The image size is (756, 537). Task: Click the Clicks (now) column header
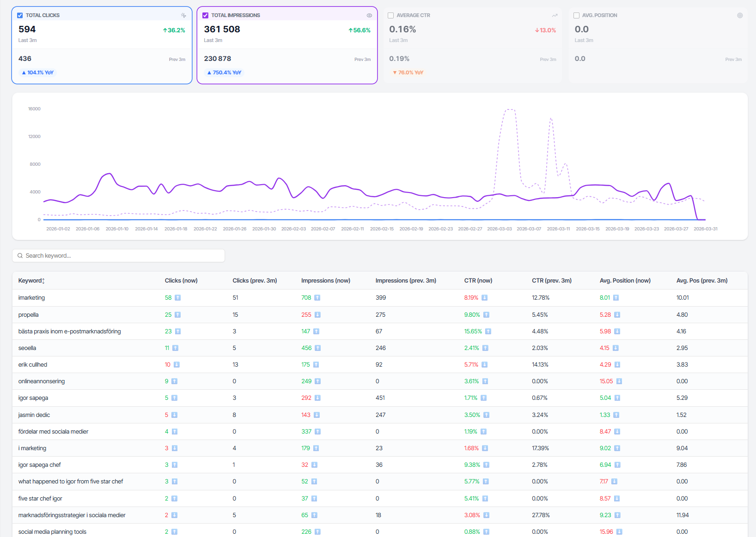181,281
